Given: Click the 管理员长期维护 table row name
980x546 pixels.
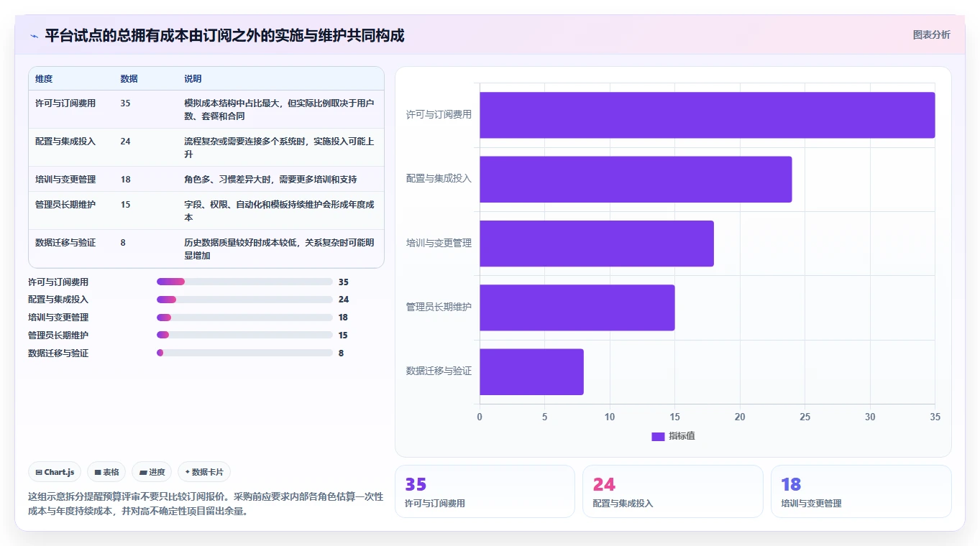Looking at the screenshot, I should (65, 205).
